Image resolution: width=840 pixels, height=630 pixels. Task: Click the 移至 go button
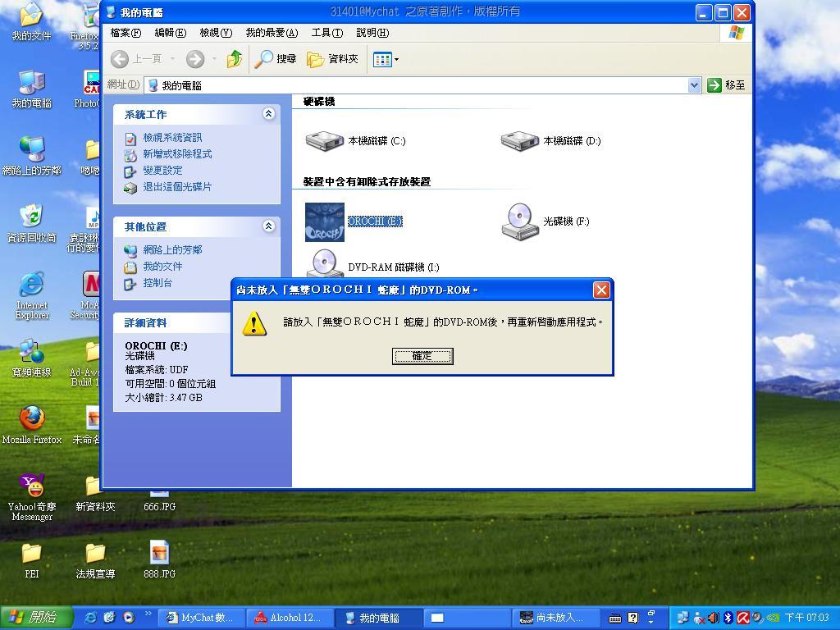726,85
